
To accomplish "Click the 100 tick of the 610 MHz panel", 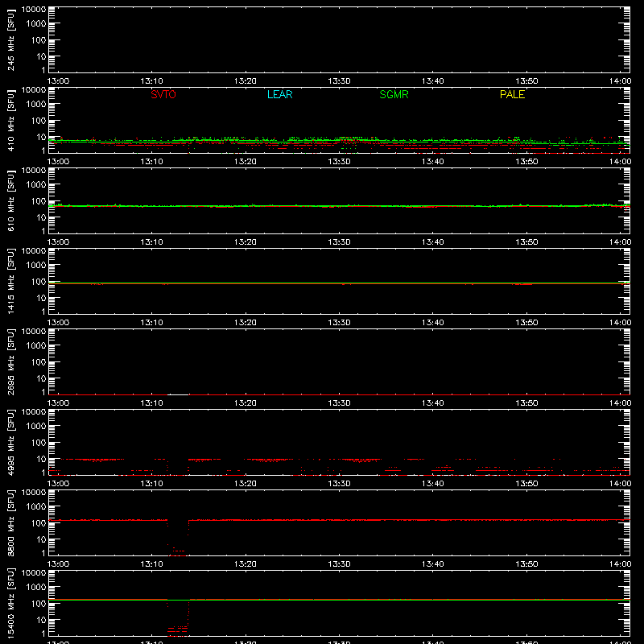I will point(38,201).
